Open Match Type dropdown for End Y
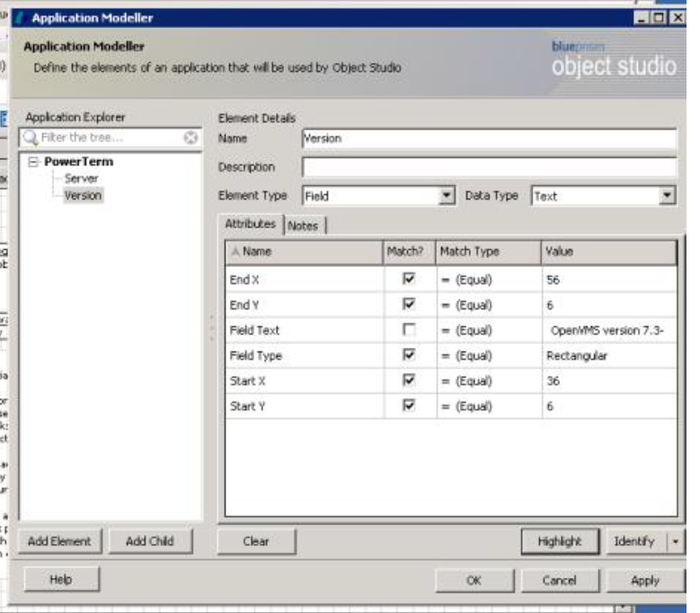Image resolution: width=700 pixels, height=613 pixels. 489,306
